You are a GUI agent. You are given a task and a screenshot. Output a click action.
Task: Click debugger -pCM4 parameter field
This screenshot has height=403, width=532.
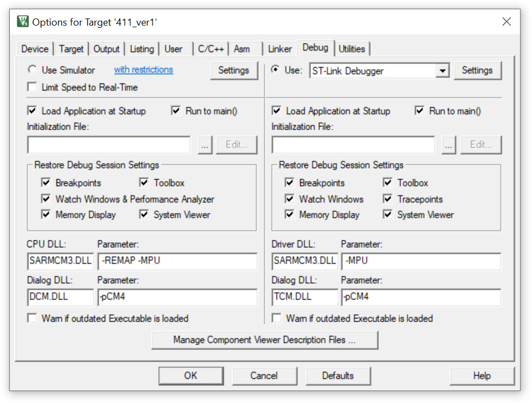point(421,297)
